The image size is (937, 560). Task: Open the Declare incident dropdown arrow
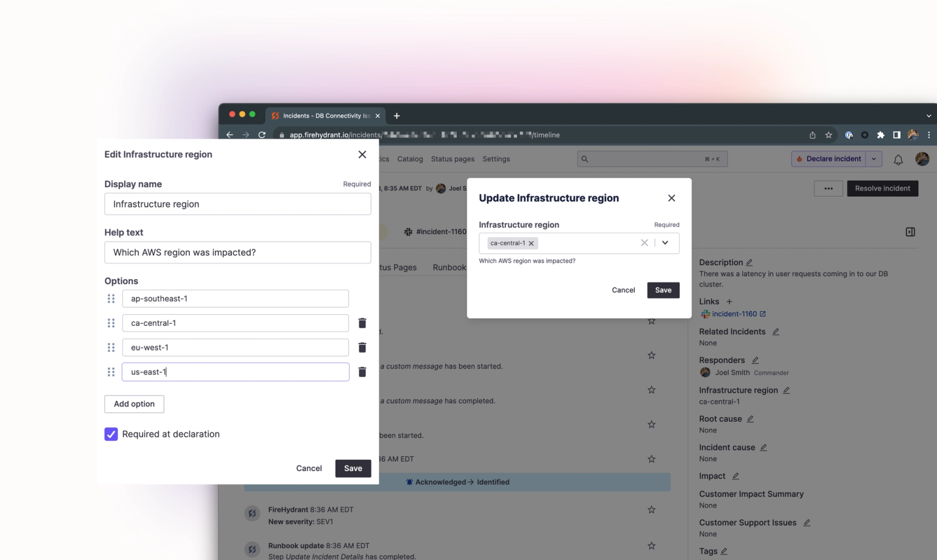(x=874, y=159)
